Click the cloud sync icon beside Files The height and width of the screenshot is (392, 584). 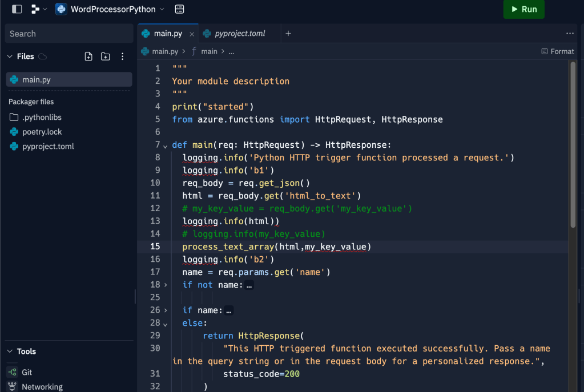(43, 56)
